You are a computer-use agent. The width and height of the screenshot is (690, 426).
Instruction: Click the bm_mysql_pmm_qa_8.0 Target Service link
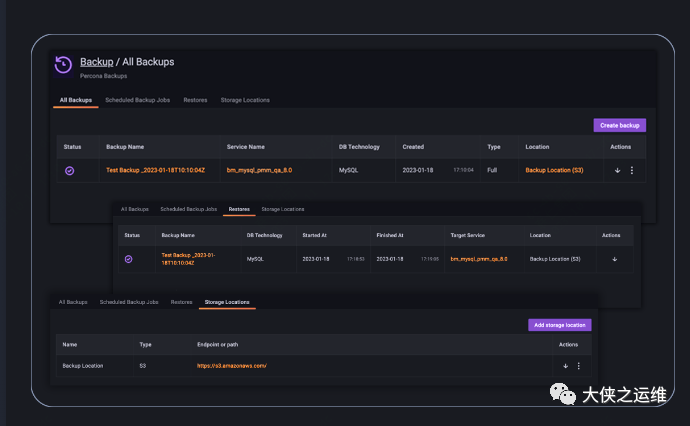[x=479, y=259]
